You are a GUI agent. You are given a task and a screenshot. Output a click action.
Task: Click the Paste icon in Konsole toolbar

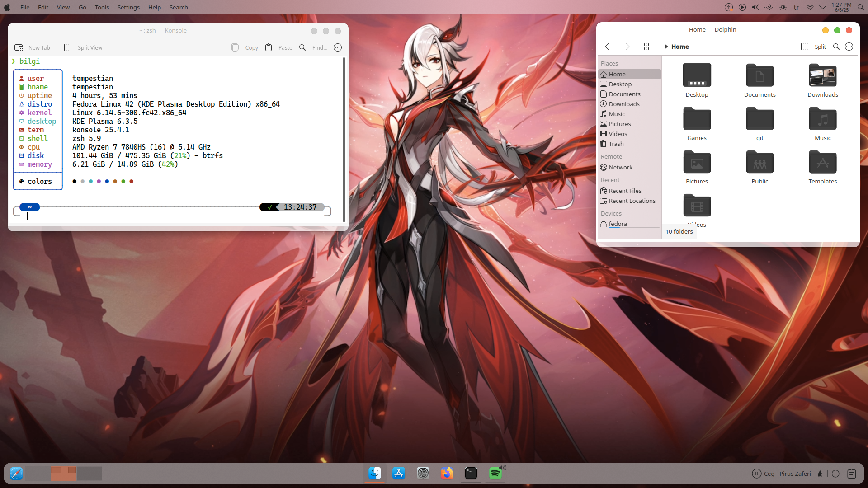click(269, 47)
